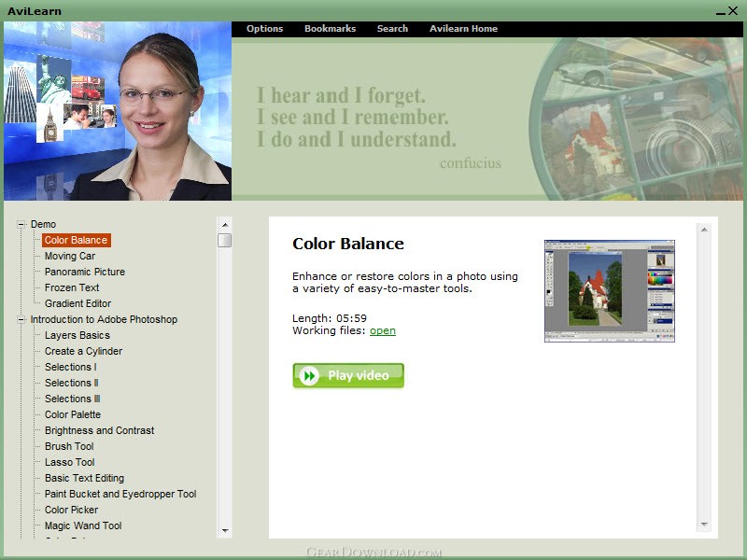Screen dimensions: 747x560
Task: Open the Basic Text Editing lesson
Action: click(84, 478)
